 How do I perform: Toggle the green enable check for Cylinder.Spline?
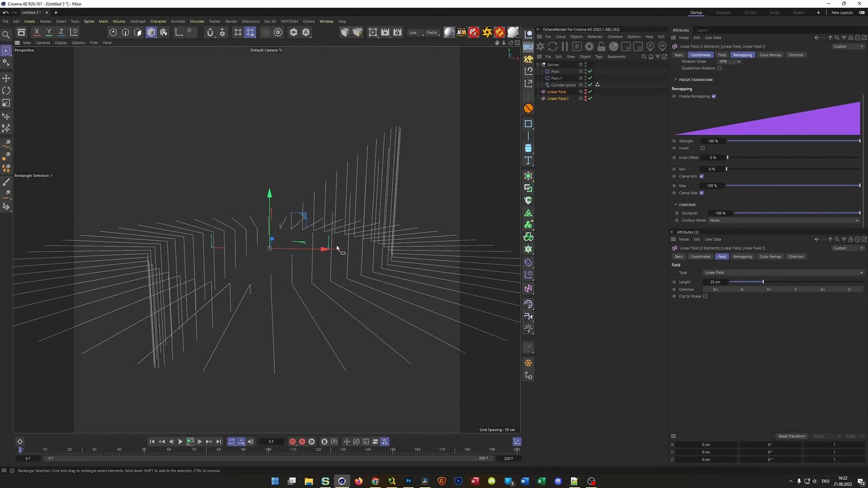[590, 85]
